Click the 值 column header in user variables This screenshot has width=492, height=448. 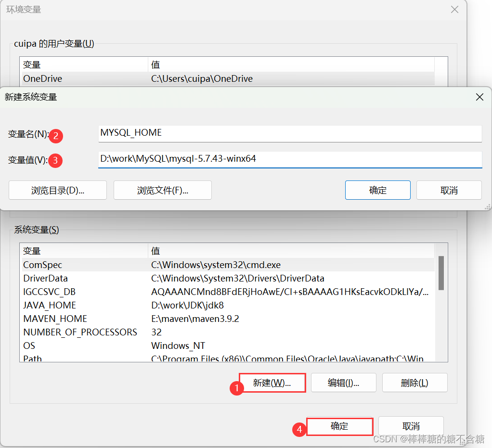[291, 64]
